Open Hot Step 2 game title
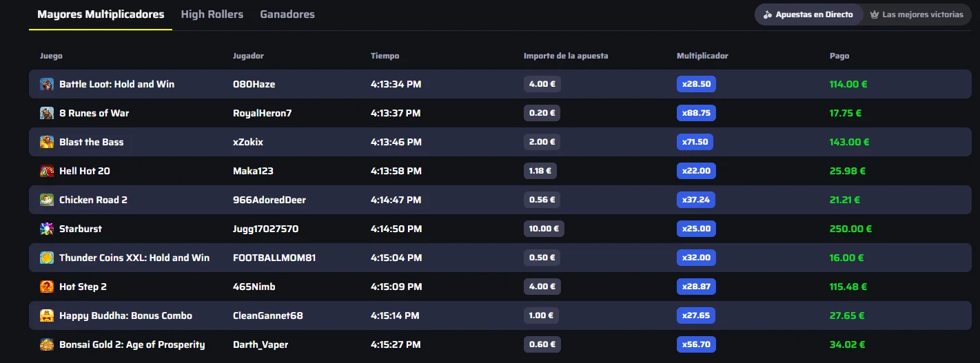The width and height of the screenshot is (980, 363). (83, 287)
